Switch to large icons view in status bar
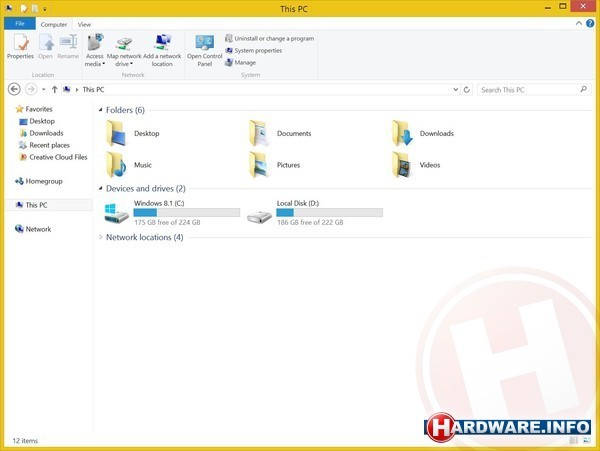 [587, 440]
